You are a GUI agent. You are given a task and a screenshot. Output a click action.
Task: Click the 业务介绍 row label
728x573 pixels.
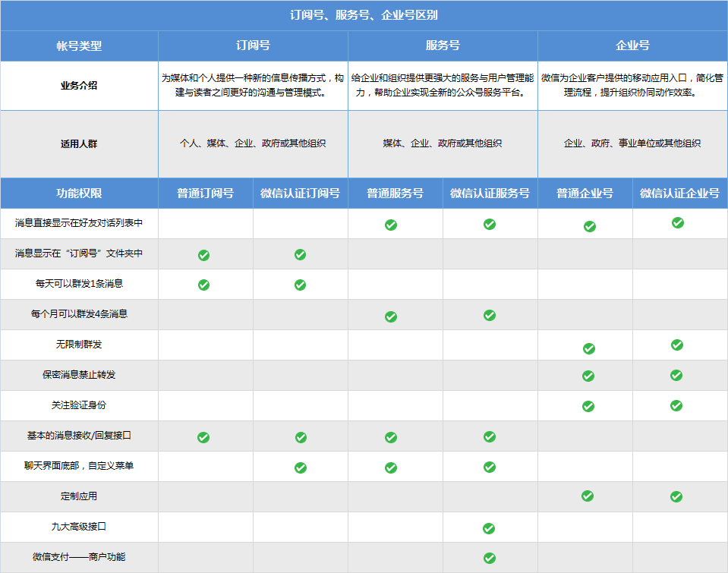pos(79,86)
